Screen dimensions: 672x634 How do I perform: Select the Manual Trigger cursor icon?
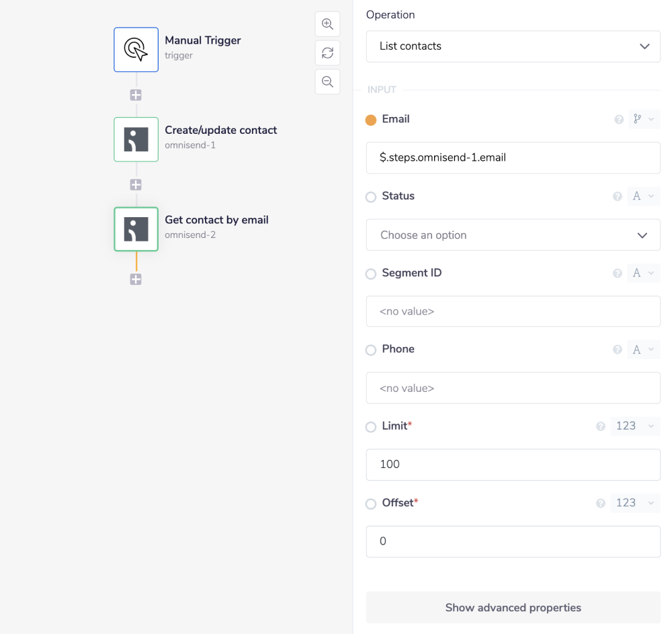pos(136,49)
